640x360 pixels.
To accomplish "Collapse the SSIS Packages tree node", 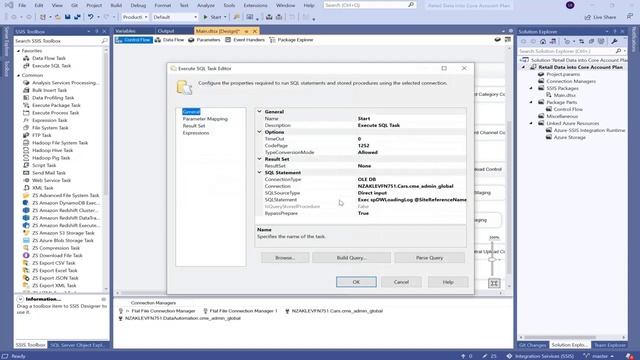I will [x=531, y=88].
